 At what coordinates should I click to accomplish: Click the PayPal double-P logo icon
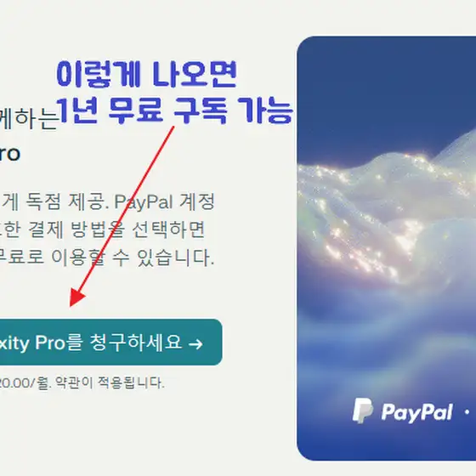[x=362, y=411]
